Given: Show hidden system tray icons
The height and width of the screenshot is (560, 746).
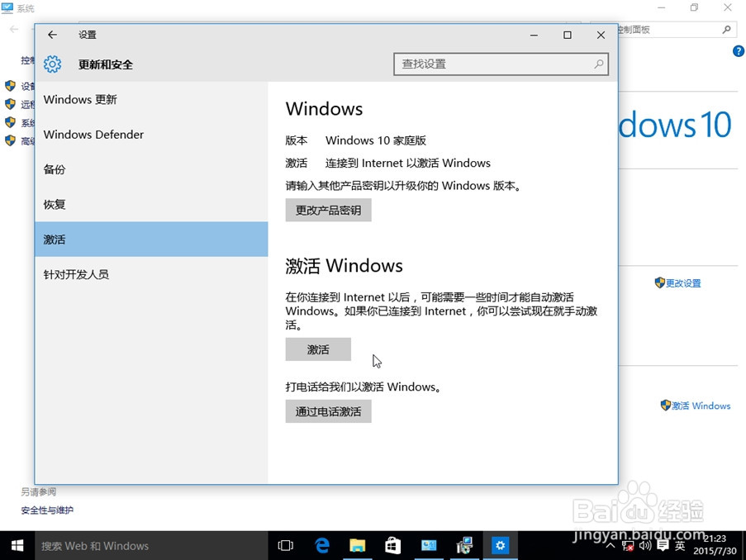Looking at the screenshot, I should click(611, 546).
